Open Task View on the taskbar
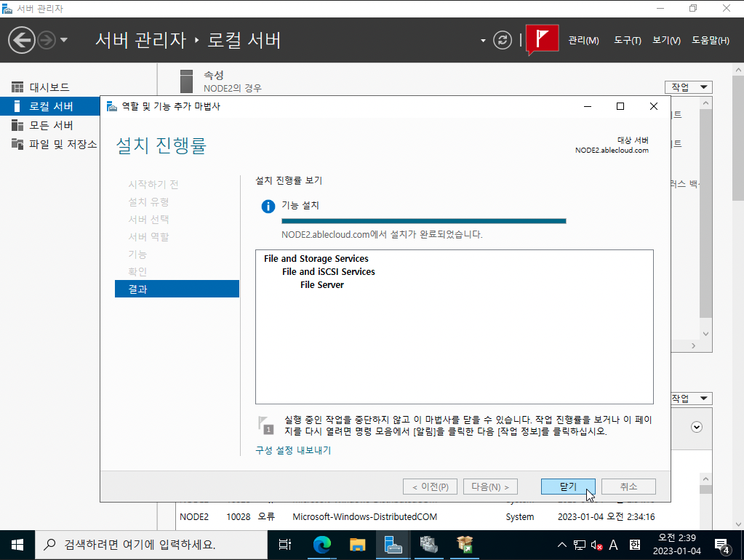The width and height of the screenshot is (744, 560). click(x=284, y=545)
